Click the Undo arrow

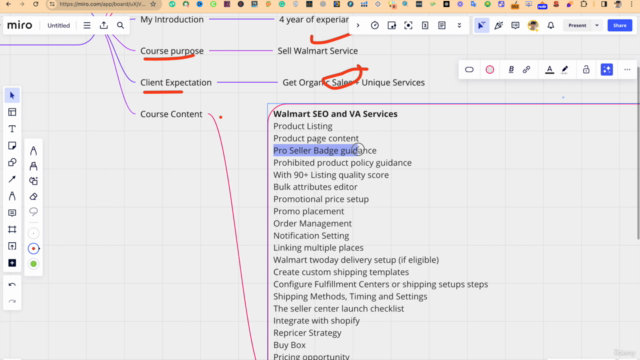coord(12,284)
